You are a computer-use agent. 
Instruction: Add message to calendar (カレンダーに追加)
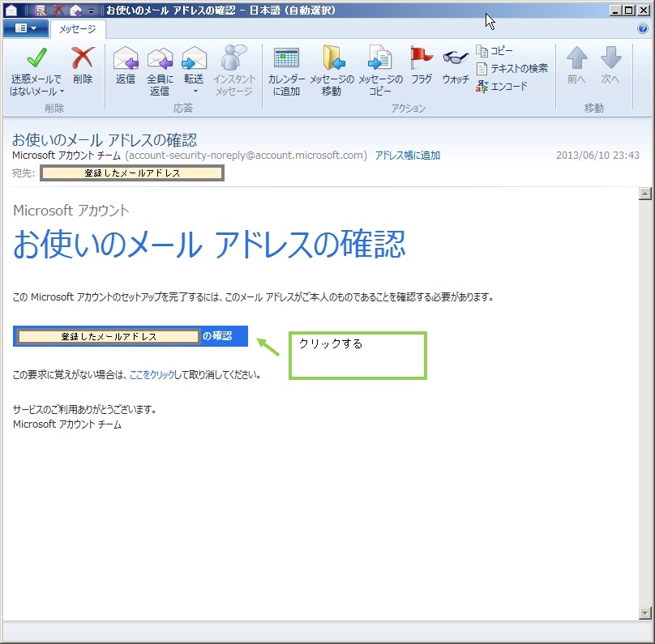286,71
